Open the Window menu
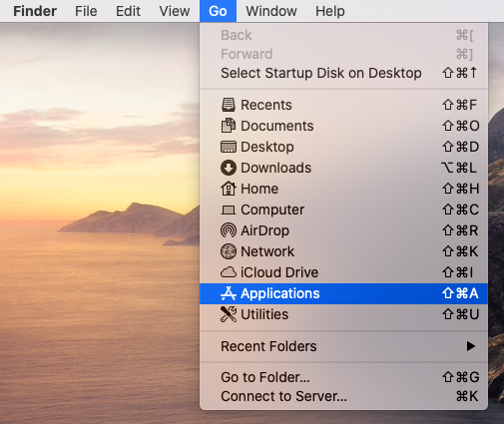 (271, 11)
